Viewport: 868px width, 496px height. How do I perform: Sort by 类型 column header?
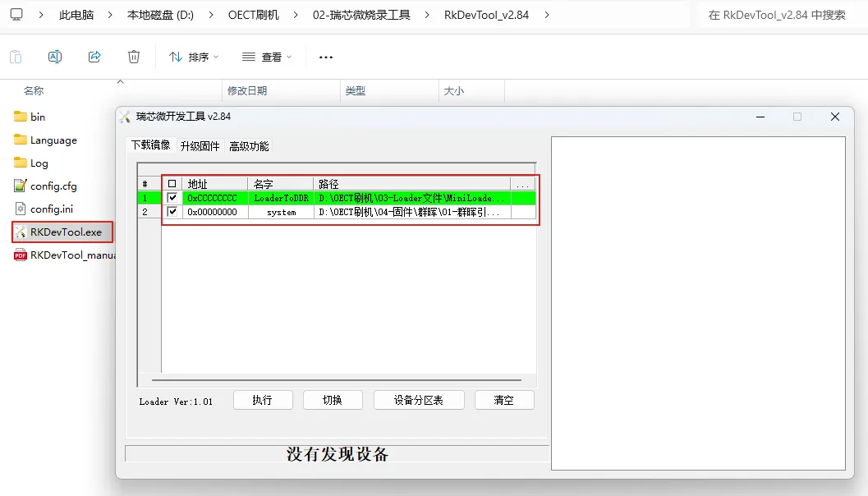pyautogui.click(x=356, y=91)
